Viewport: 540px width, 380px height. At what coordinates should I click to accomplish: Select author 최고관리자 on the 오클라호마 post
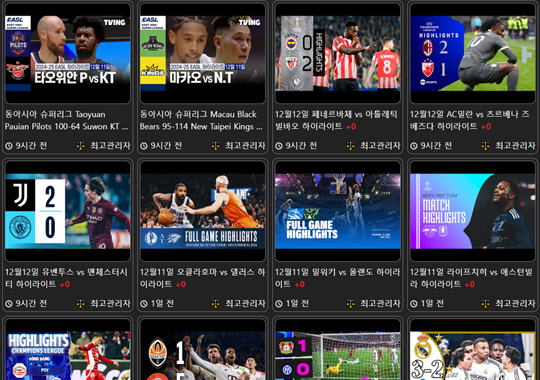(245, 304)
